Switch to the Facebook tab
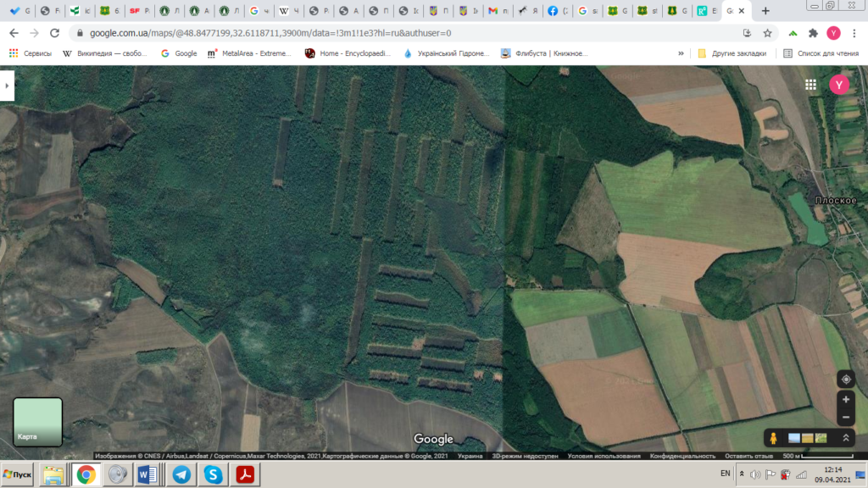868x488 pixels. tap(558, 11)
